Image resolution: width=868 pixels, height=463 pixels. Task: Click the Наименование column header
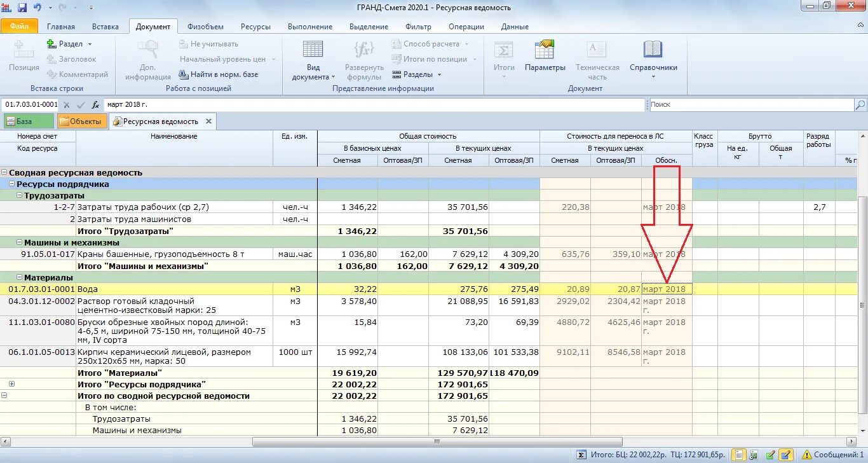click(174, 136)
